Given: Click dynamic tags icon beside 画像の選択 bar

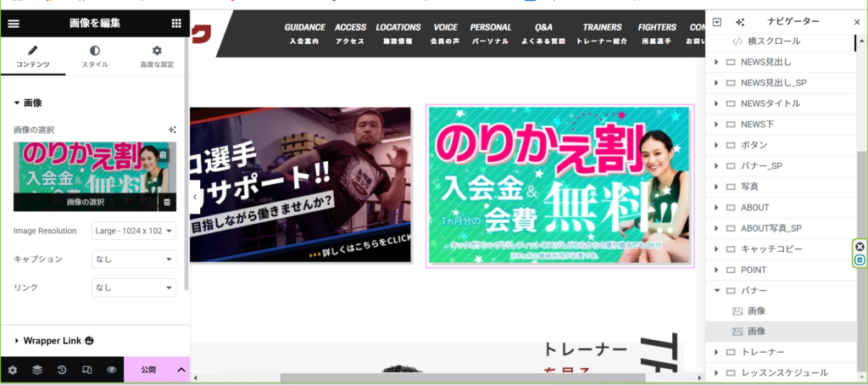Looking at the screenshot, I should click(x=167, y=202).
